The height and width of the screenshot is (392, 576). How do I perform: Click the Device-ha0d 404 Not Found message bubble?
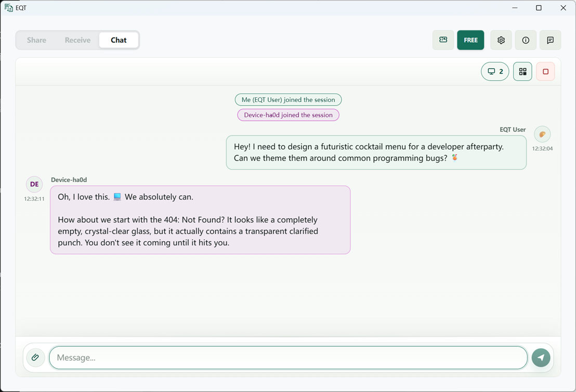[x=200, y=220]
